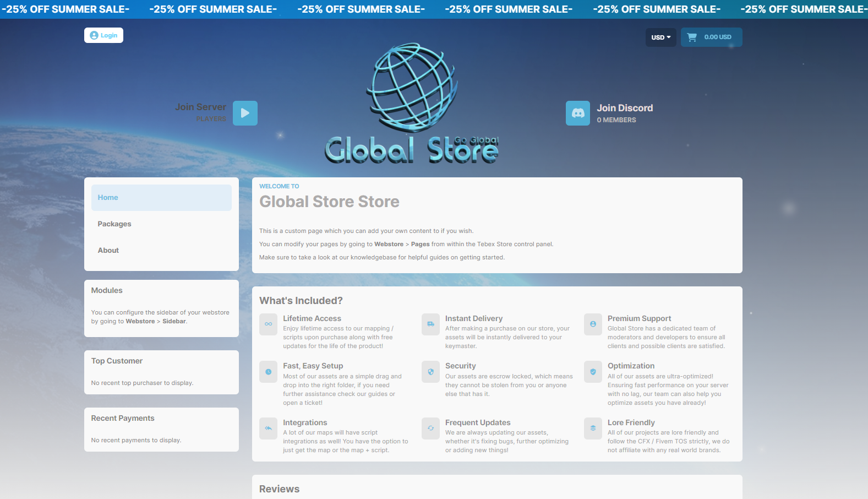This screenshot has height=499, width=868.
Task: Click the Discord logo icon
Action: click(578, 113)
